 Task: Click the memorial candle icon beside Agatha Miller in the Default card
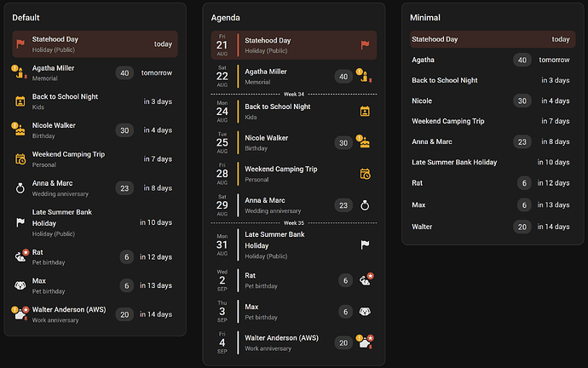point(20,72)
